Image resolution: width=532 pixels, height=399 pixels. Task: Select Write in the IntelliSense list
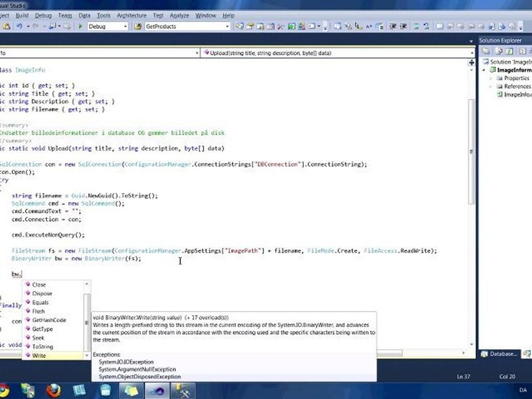(x=53, y=355)
